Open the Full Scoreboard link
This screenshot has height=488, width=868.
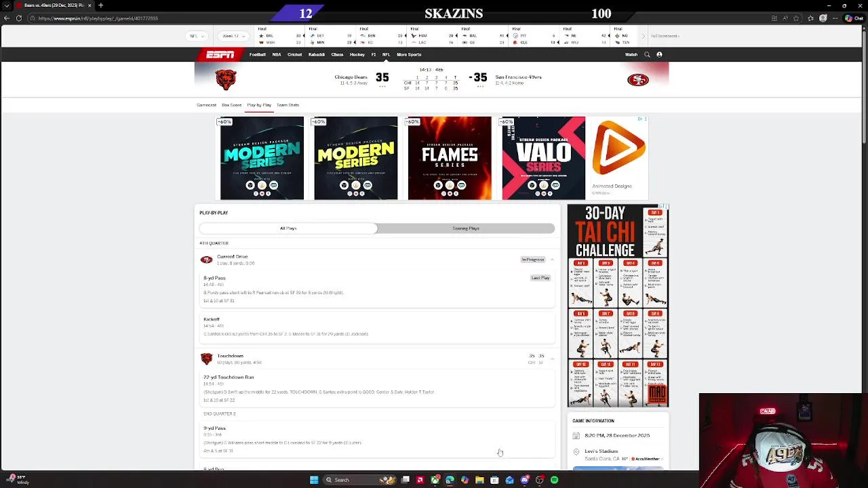click(665, 36)
